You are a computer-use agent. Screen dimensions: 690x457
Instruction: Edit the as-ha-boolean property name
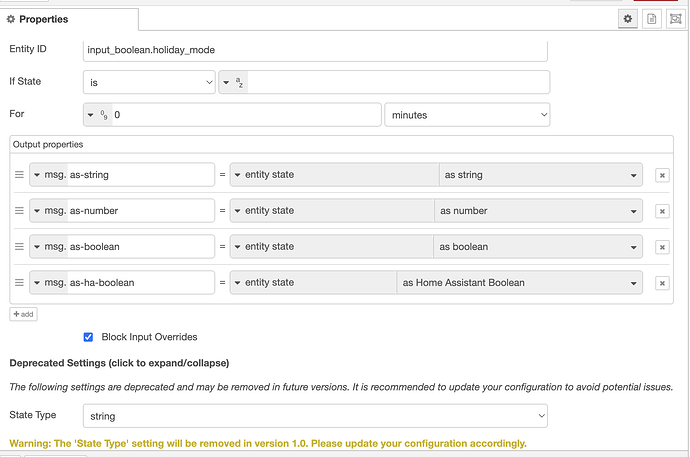[141, 283]
